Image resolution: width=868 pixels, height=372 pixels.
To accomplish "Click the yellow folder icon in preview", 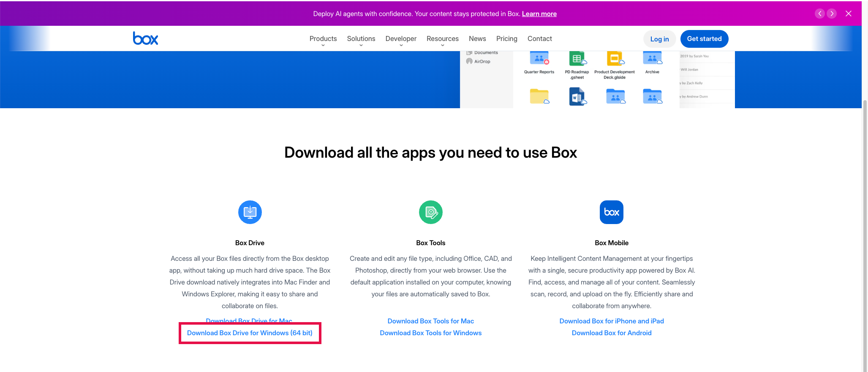I will (539, 96).
